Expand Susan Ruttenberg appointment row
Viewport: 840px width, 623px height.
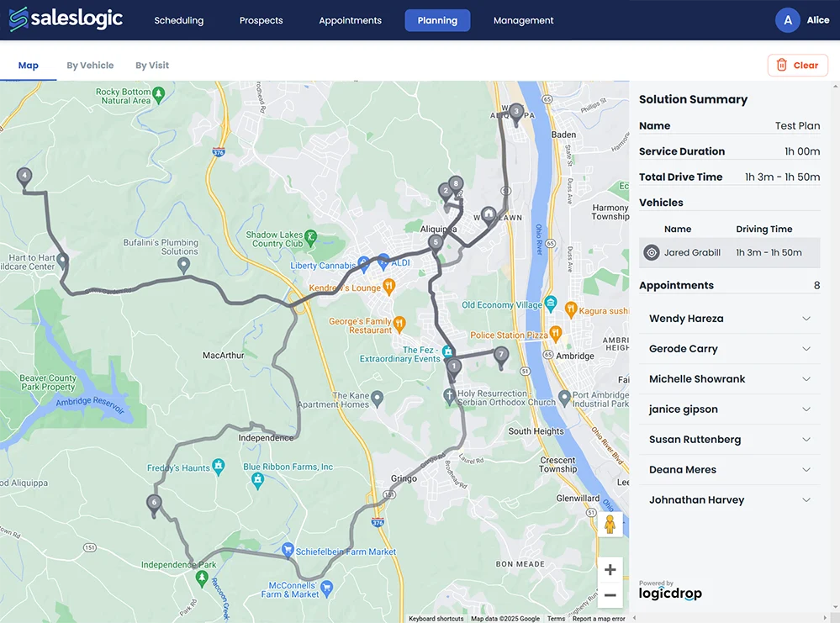[806, 440]
